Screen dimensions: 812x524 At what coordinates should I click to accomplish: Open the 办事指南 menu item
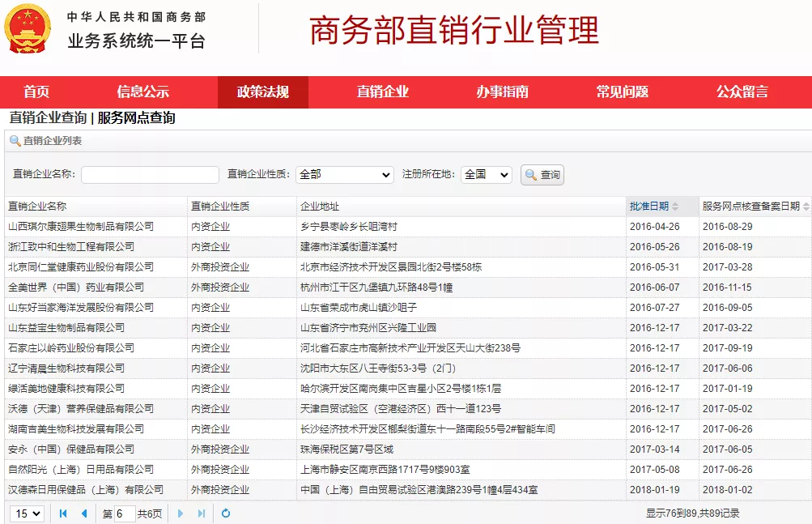(x=502, y=92)
